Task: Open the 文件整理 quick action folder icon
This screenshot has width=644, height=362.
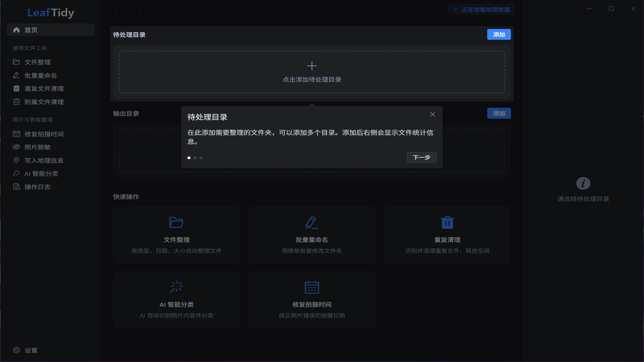Action: click(x=176, y=222)
